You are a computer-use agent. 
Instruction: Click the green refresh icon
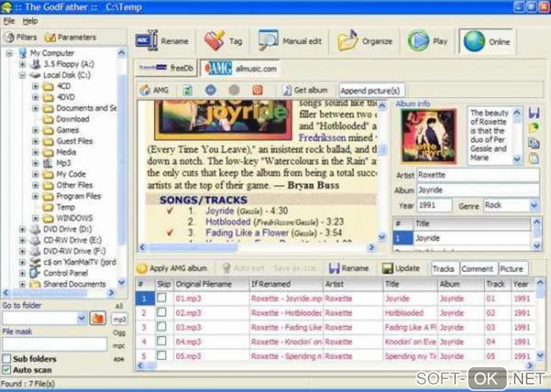tap(187, 90)
